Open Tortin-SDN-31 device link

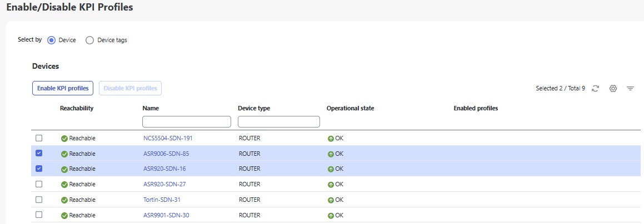[x=162, y=200]
